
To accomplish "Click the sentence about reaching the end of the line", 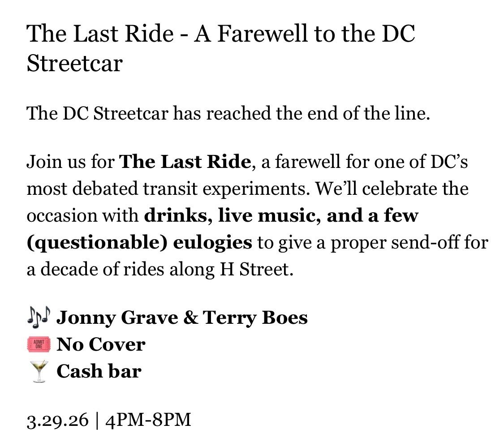I will tap(228, 114).
